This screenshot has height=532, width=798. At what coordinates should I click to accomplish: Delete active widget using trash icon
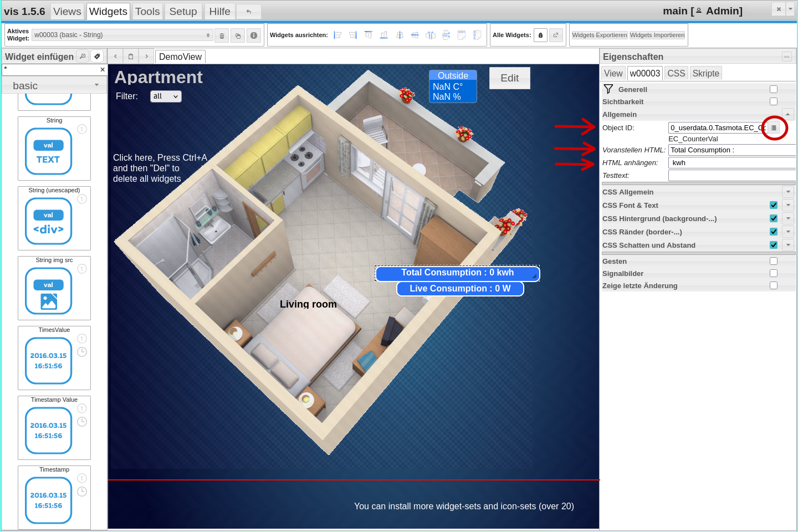pyautogui.click(x=222, y=35)
